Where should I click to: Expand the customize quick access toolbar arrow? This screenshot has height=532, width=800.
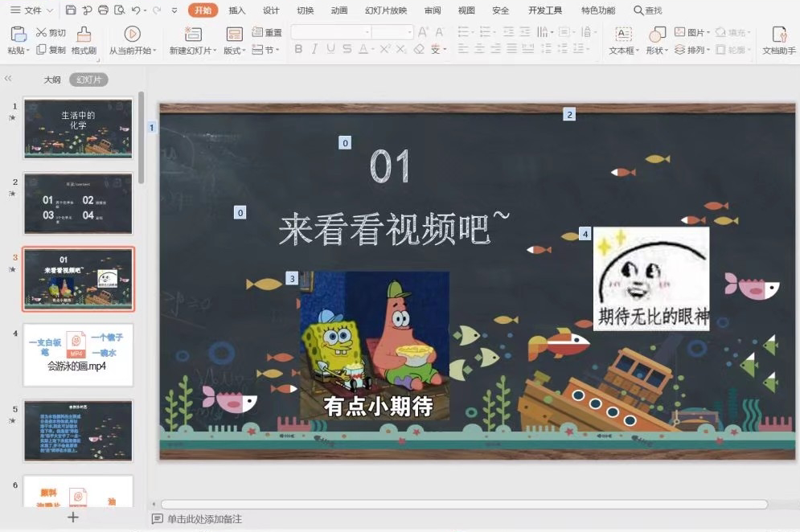(174, 10)
